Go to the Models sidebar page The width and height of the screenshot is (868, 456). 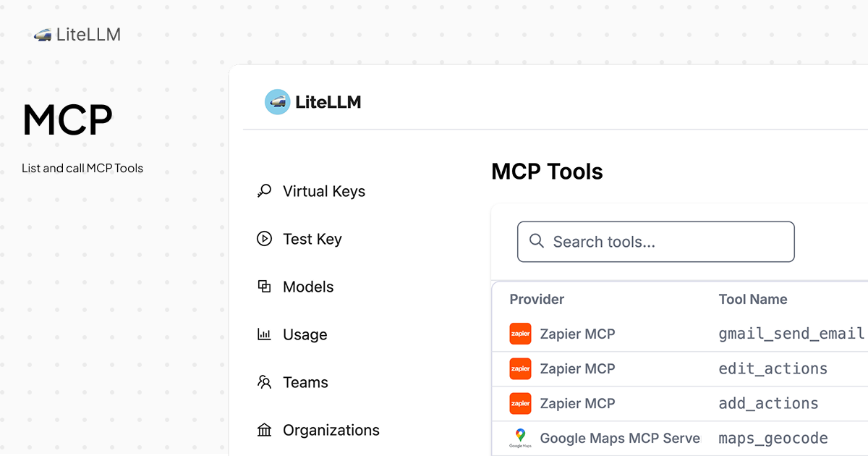pyautogui.click(x=308, y=287)
